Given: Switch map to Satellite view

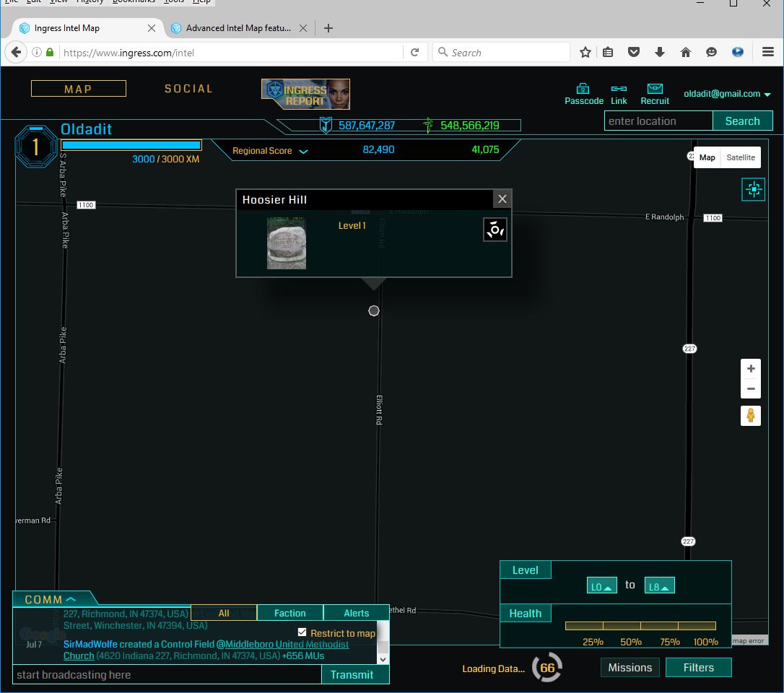Looking at the screenshot, I should click(741, 157).
